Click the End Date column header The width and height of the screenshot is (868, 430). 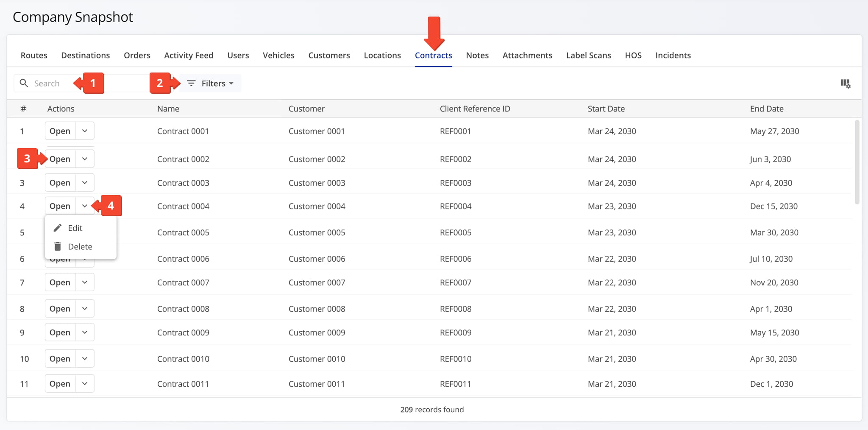(x=767, y=109)
